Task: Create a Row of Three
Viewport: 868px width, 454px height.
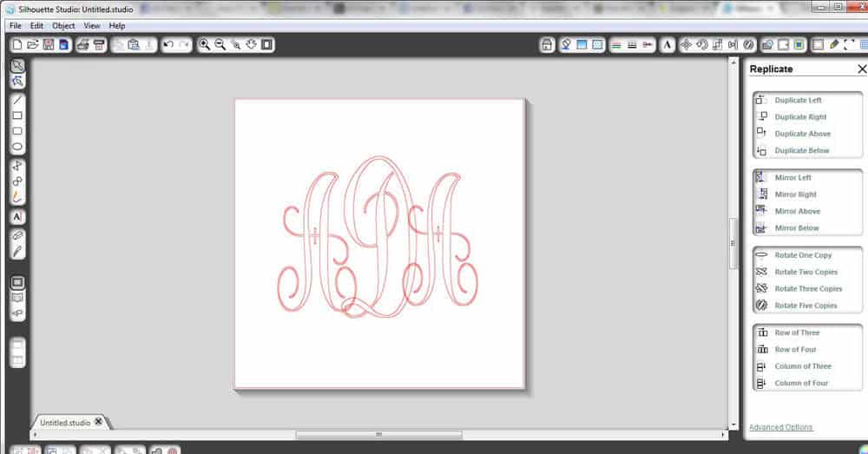Action: [797, 332]
